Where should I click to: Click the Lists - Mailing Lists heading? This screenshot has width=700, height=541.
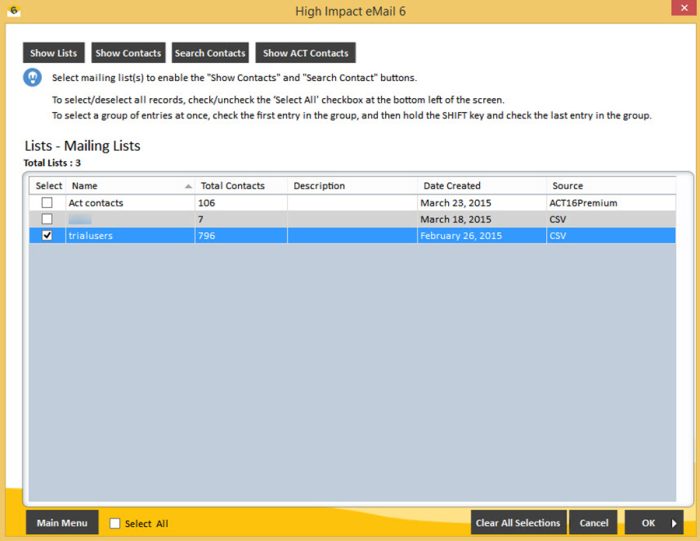pyautogui.click(x=83, y=146)
